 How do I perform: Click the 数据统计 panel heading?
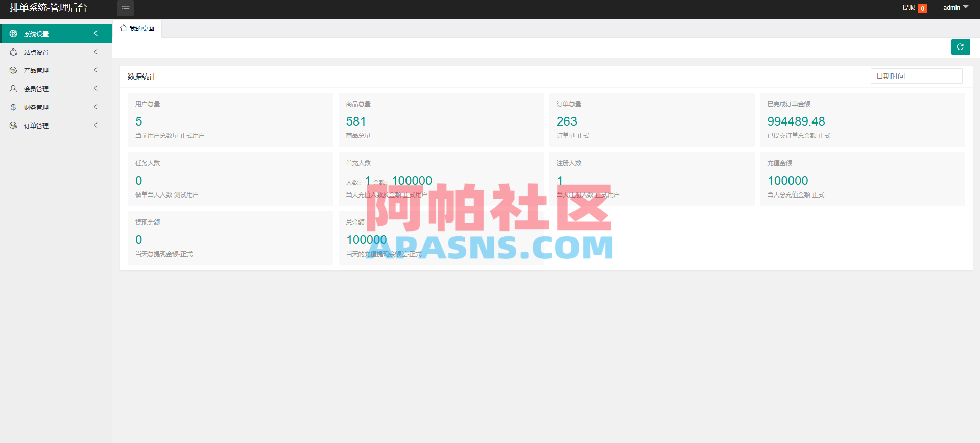(141, 77)
